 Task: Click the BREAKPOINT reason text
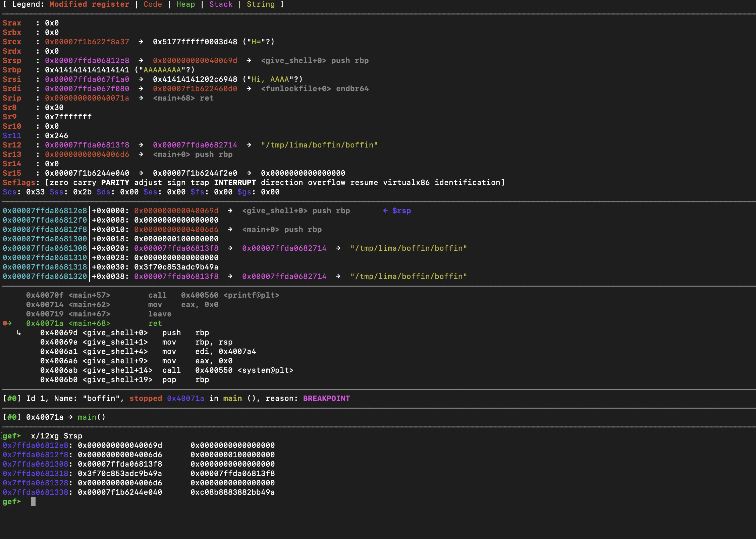[x=327, y=399]
